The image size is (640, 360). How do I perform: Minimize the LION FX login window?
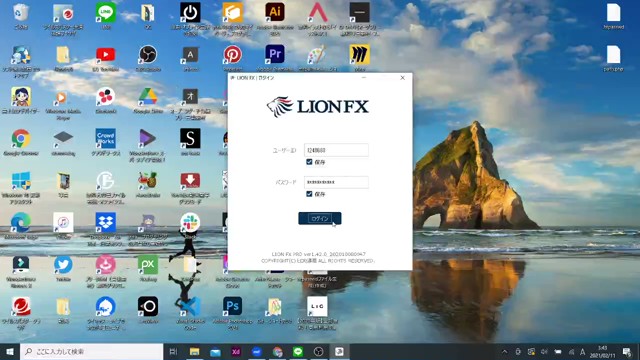pos(364,78)
